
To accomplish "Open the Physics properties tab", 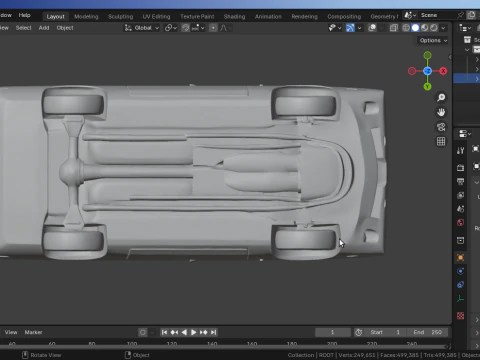I will (x=461, y=271).
